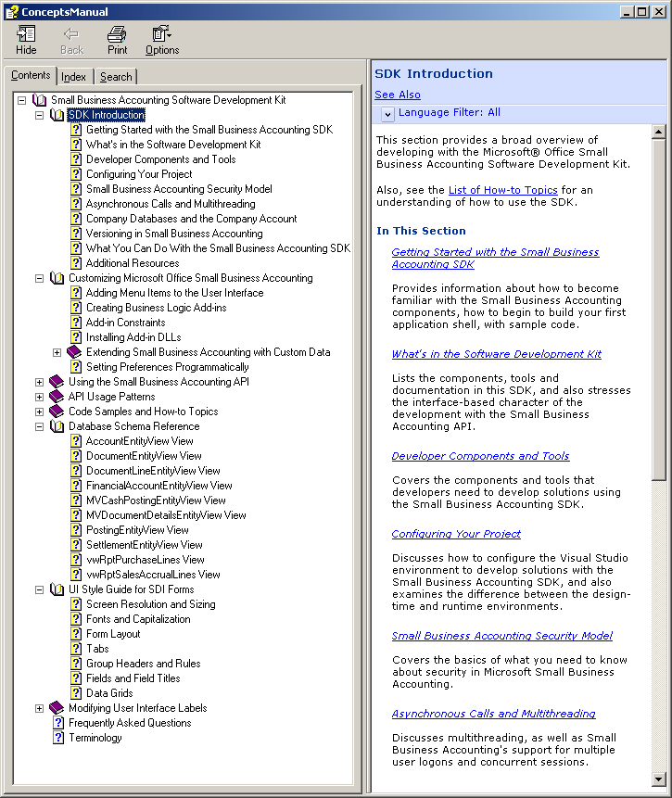This screenshot has width=672, height=798.
Task: Select Creating Business Logic Add-ins topic
Action: click(157, 308)
